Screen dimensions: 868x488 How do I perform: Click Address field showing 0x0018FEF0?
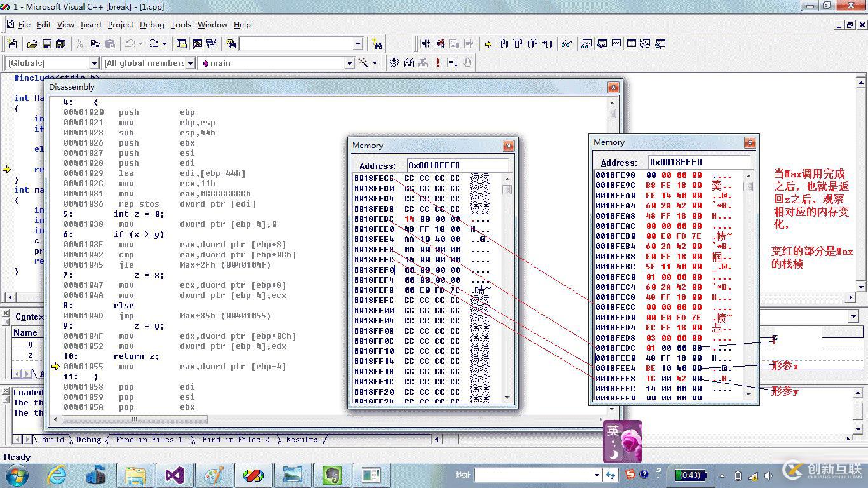coord(458,165)
